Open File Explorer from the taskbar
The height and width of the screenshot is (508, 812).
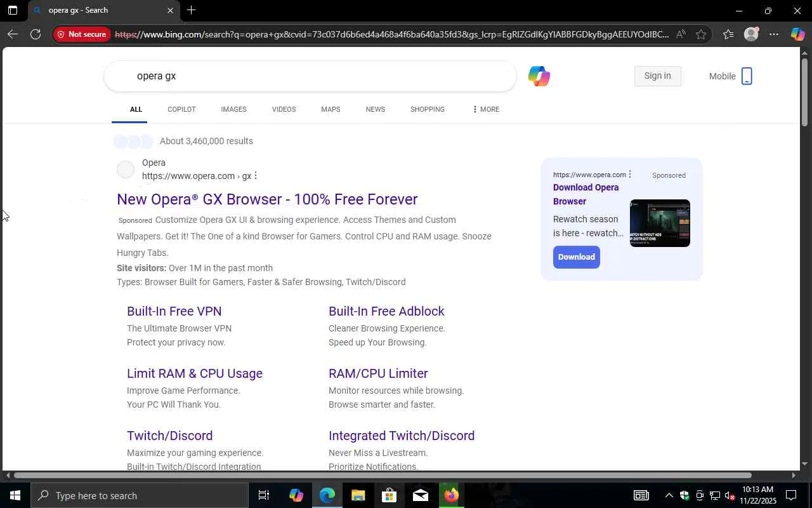click(x=358, y=495)
